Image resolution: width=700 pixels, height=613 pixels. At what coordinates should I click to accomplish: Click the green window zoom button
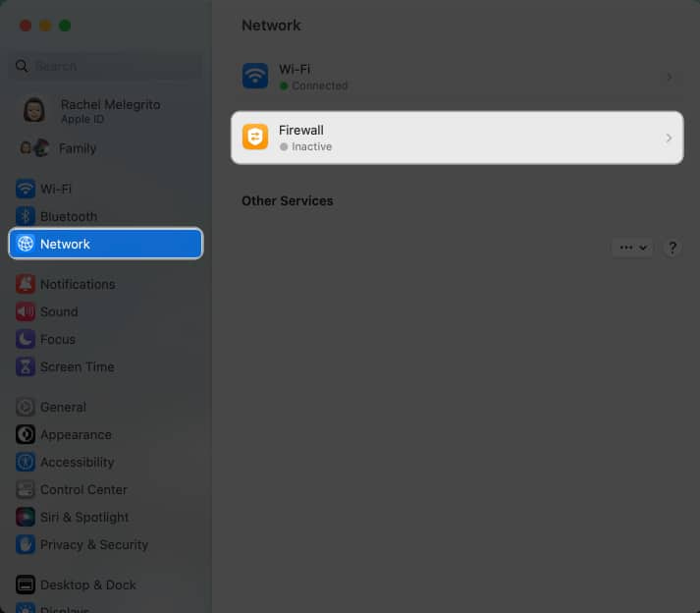coord(65,26)
